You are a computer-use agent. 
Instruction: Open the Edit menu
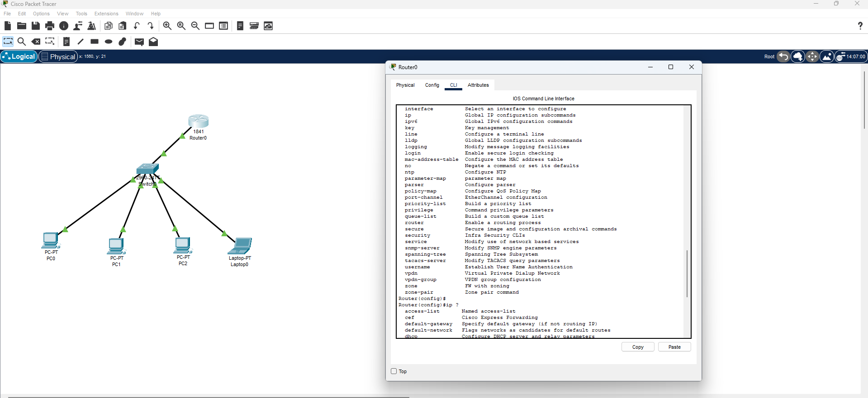tap(22, 14)
